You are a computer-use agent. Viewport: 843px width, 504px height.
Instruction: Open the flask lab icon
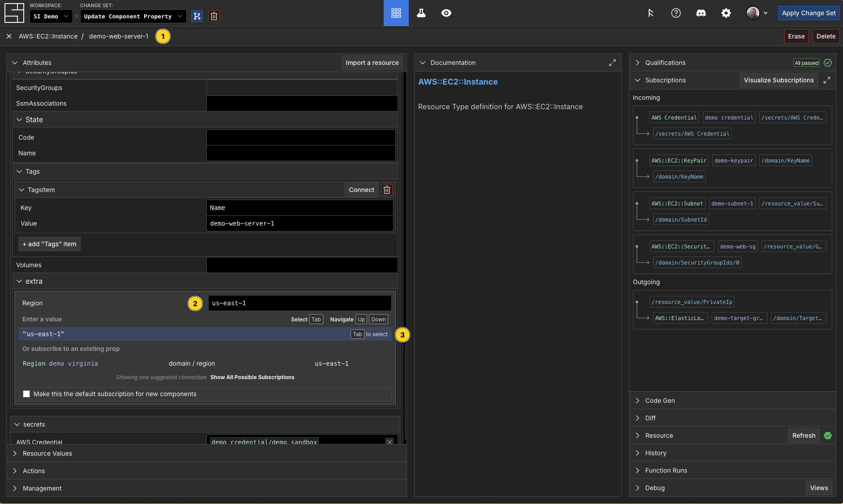pyautogui.click(x=421, y=13)
